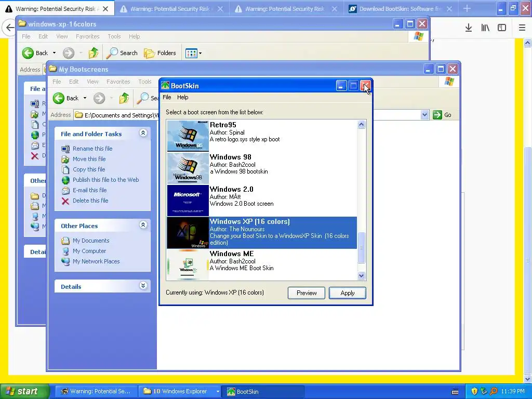
Task: Click Delete this file link
Action: (x=90, y=201)
